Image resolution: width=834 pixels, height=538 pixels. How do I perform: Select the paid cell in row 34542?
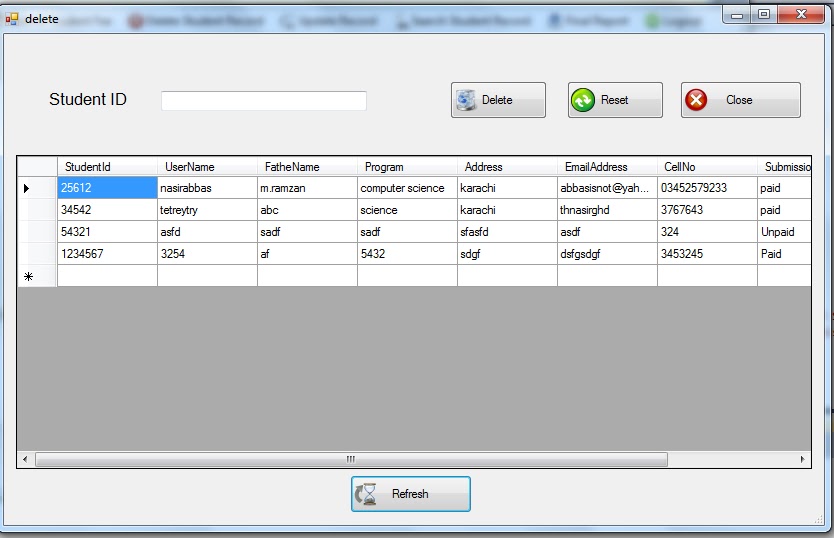tap(784, 210)
